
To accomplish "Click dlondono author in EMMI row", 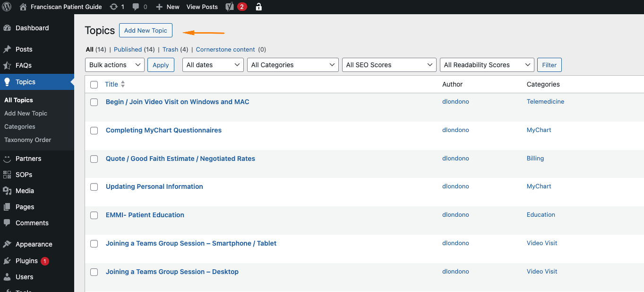I will 455,215.
